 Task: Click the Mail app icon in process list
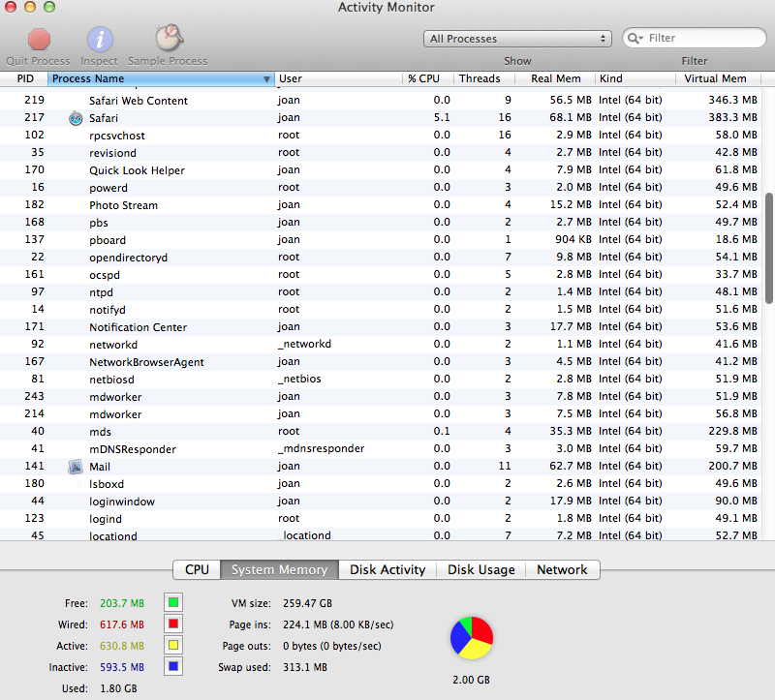point(76,467)
